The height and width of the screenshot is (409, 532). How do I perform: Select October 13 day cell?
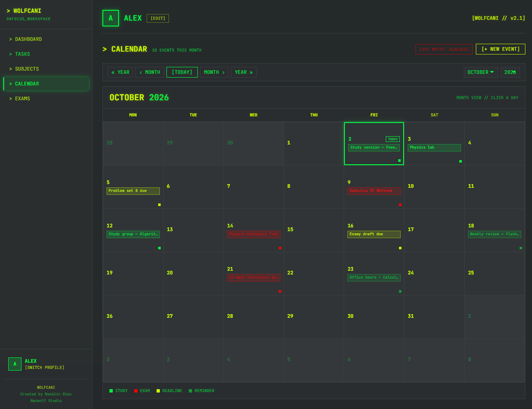[x=193, y=230]
